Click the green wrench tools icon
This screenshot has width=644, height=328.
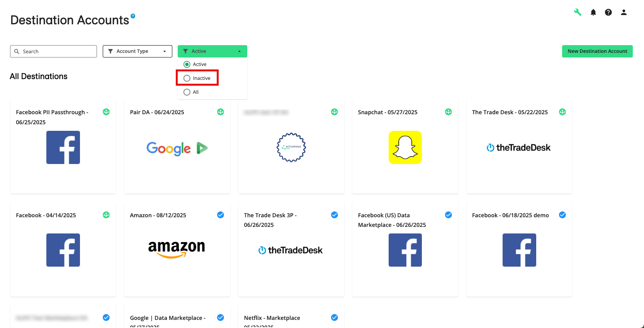pos(578,12)
